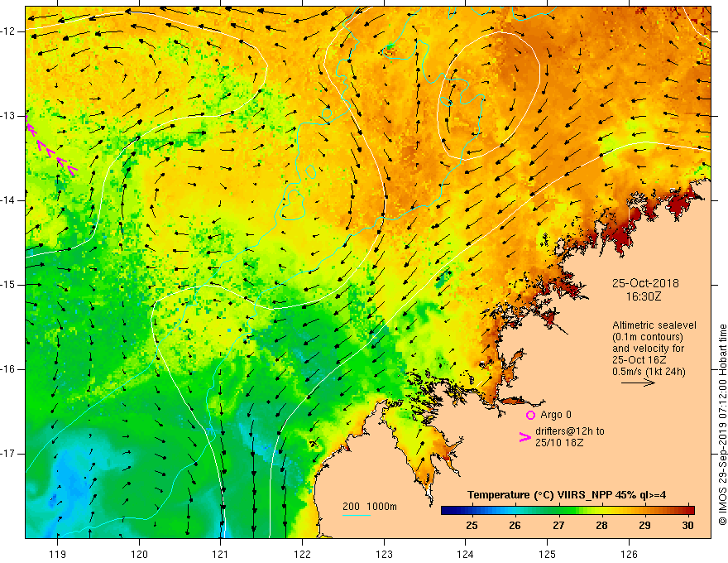This screenshot has width=728, height=563.
Task: Click the latitude axis label '-16'
Action: 8,369
